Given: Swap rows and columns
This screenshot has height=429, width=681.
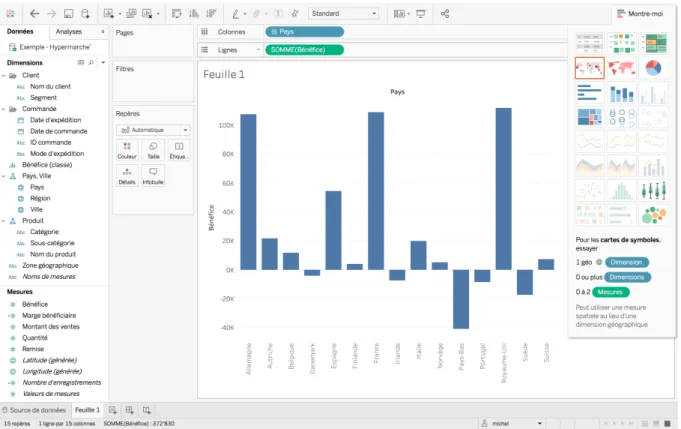Looking at the screenshot, I should pos(176,13).
